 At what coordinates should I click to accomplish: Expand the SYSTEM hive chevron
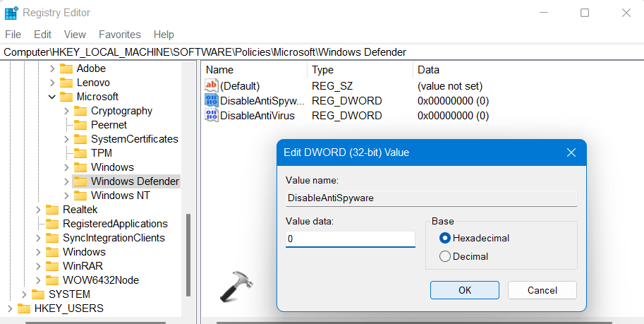click(x=23, y=294)
